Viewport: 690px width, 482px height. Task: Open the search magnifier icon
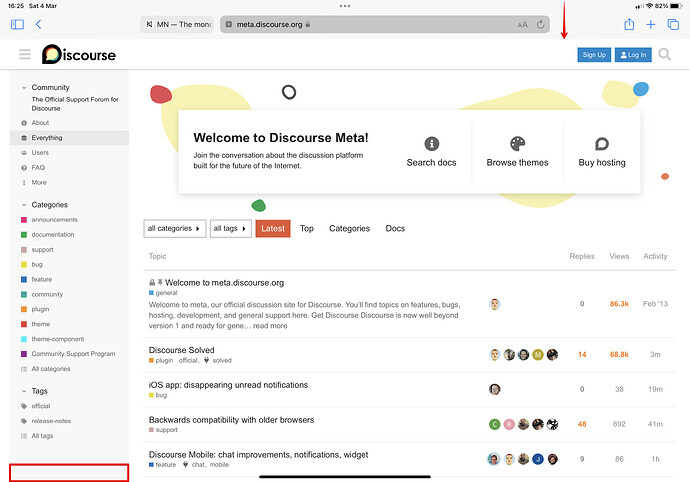pyautogui.click(x=664, y=54)
